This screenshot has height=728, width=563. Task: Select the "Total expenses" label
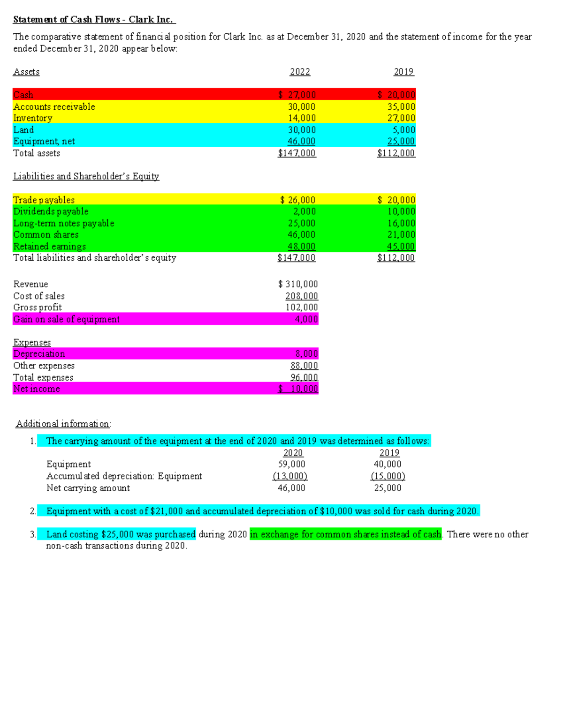(x=43, y=377)
